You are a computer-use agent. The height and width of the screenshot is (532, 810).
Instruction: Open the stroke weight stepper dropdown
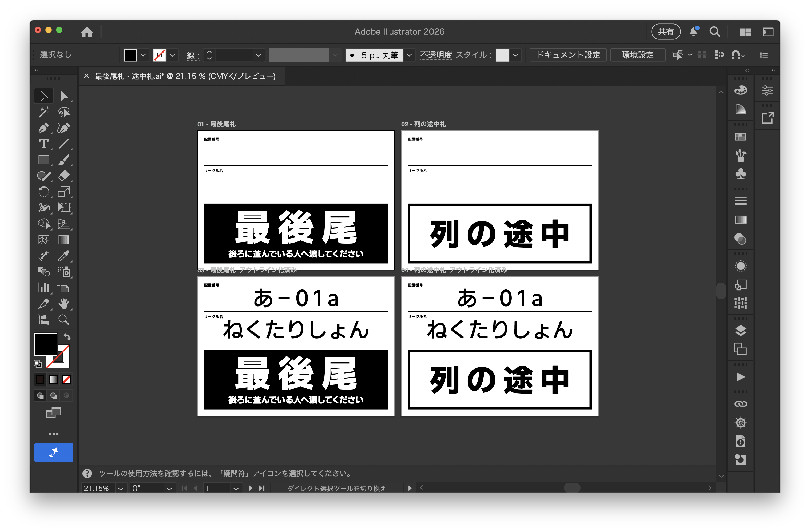[x=209, y=55]
